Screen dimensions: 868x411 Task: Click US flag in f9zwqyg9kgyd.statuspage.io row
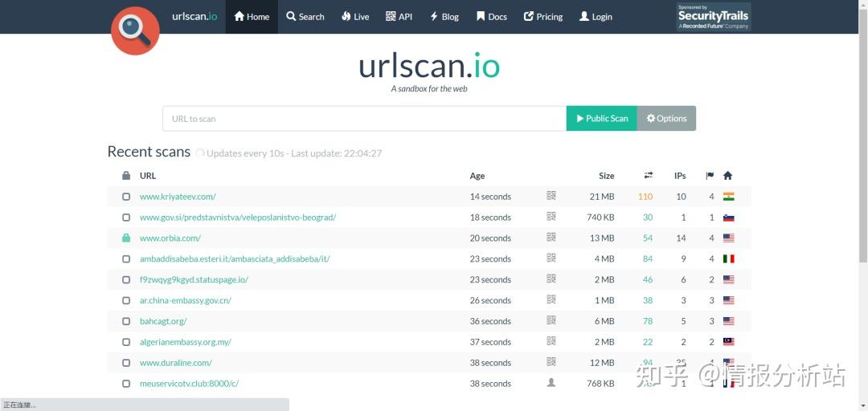[x=728, y=279]
